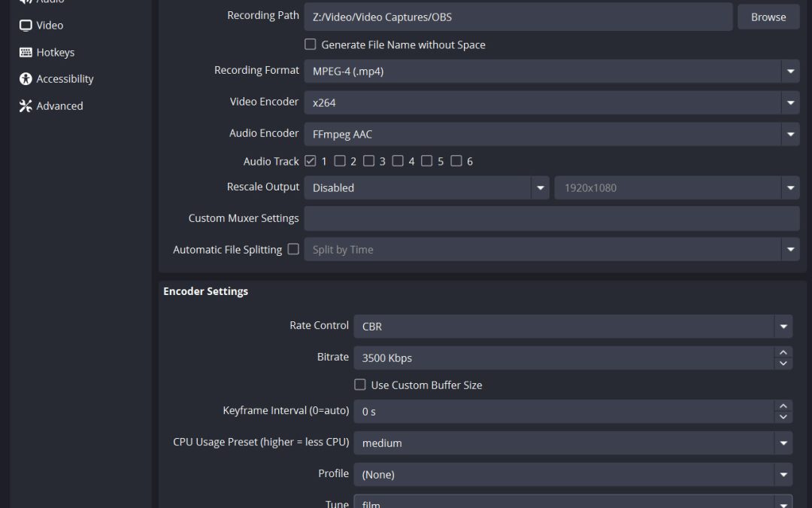Click the Accessibility person icon
The width and height of the screenshot is (812, 508).
click(26, 79)
